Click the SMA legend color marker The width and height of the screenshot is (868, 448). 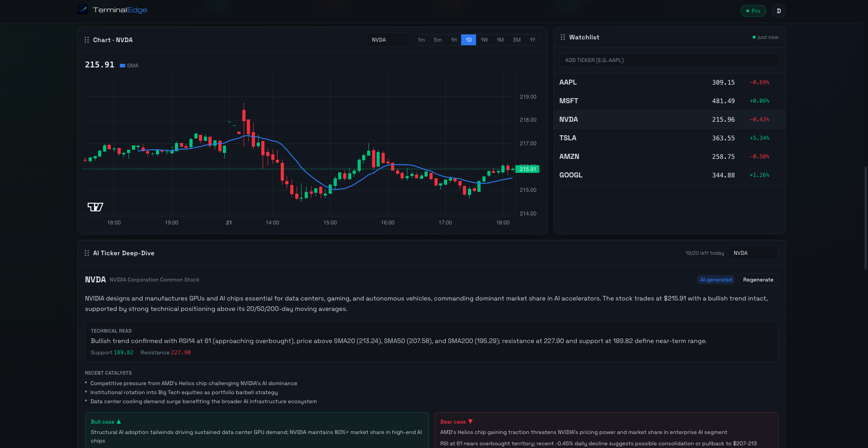pyautogui.click(x=123, y=66)
